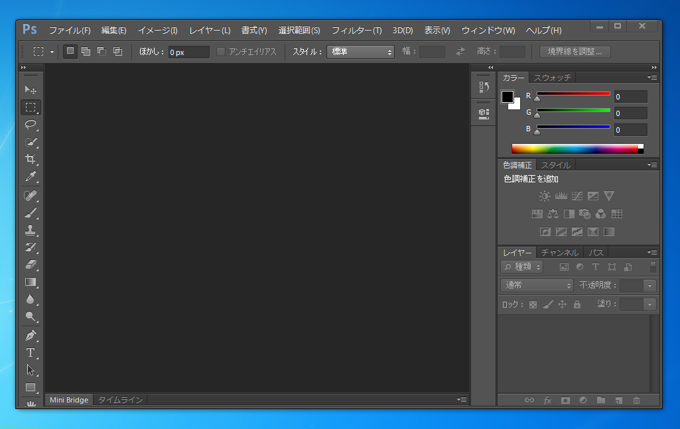The width and height of the screenshot is (680, 429).
Task: Click the foreground color swatch
Action: pyautogui.click(x=507, y=97)
